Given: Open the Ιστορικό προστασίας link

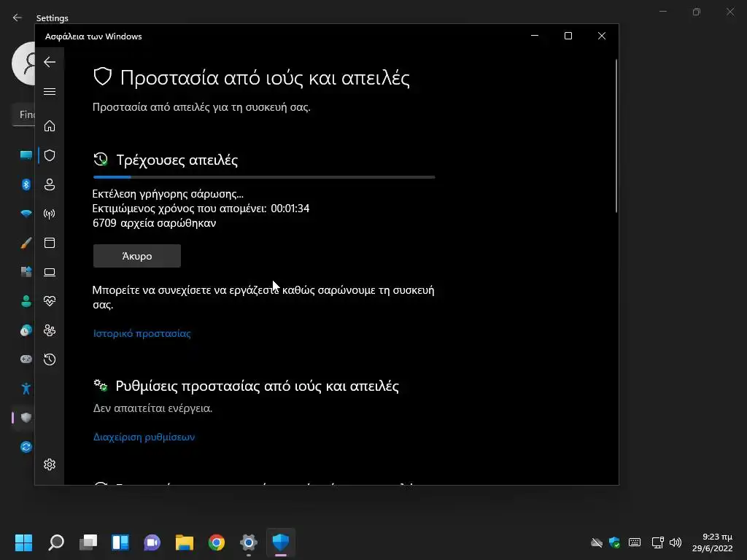Looking at the screenshot, I should [x=142, y=333].
